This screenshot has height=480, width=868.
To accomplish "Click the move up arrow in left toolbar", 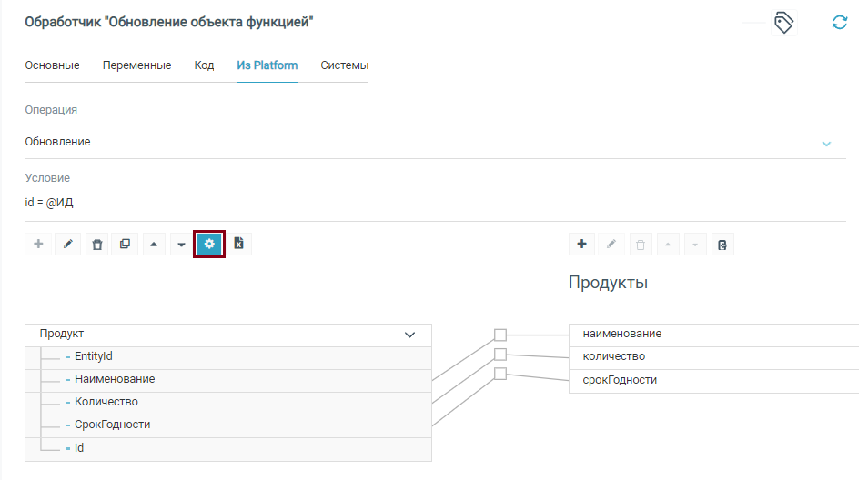I will 153,244.
